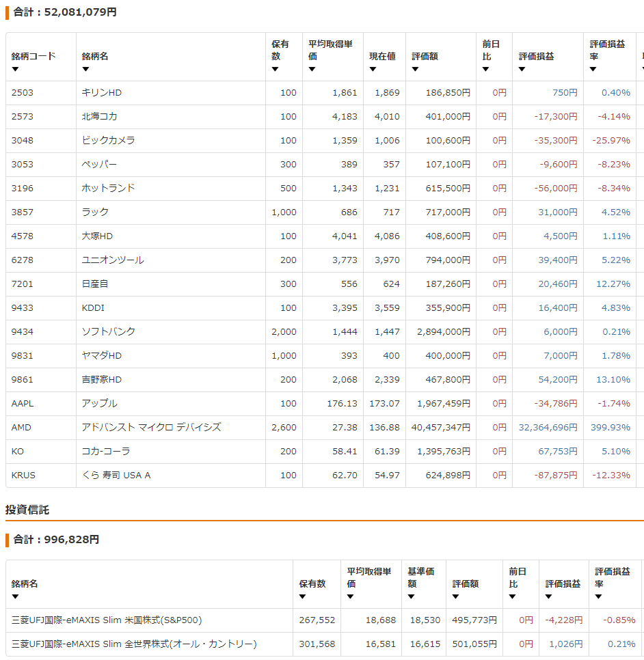Sort stock table by 評価損益率 arrow
Image resolution: width=644 pixels, height=660 pixels.
(593, 69)
